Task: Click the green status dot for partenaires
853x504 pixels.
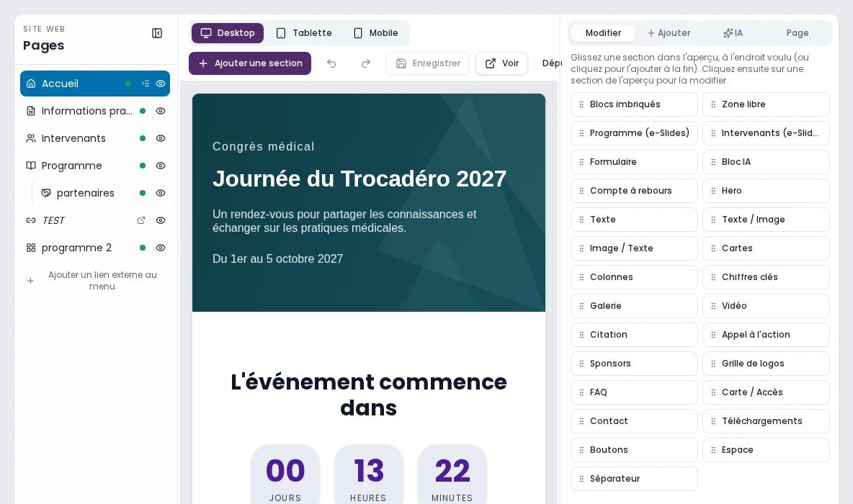Action: [x=143, y=193]
